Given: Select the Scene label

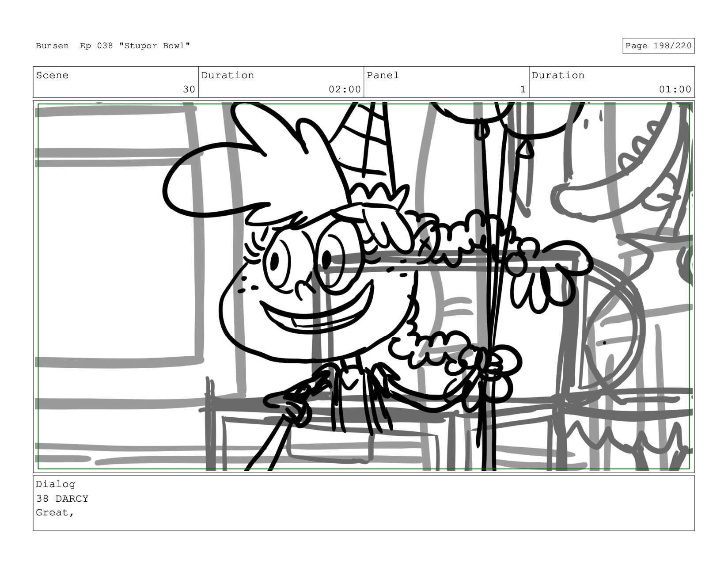Looking at the screenshot, I should (x=52, y=76).
